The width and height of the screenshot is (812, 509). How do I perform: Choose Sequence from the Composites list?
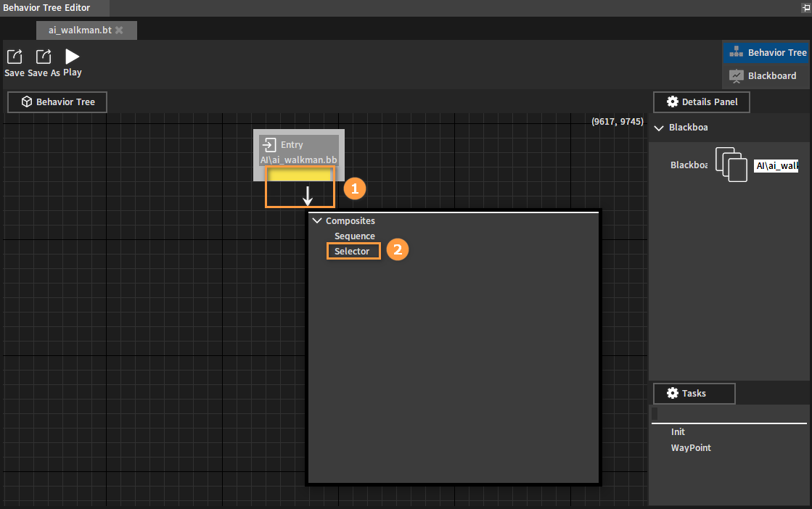point(355,236)
